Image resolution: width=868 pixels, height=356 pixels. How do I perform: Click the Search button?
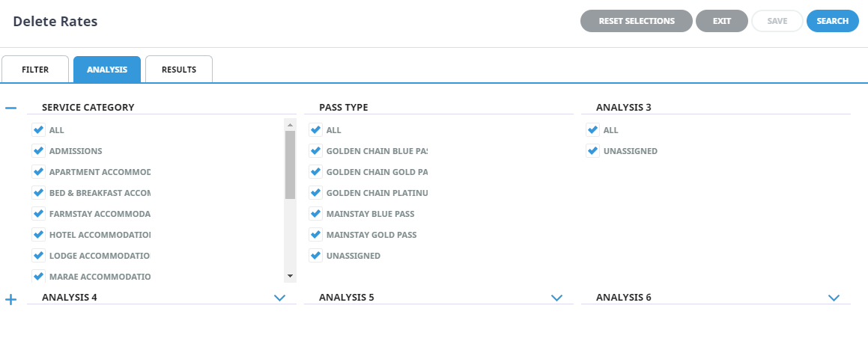coord(833,21)
